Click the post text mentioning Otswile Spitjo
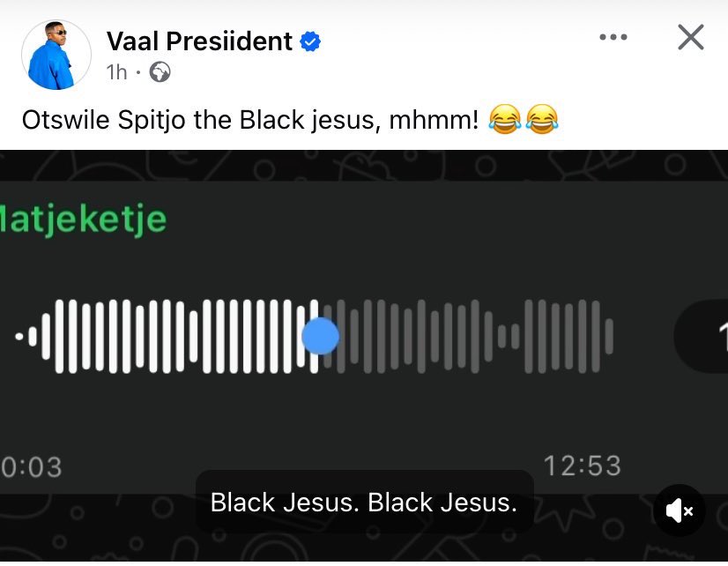Viewport: 728px width, 566px height. click(x=249, y=120)
